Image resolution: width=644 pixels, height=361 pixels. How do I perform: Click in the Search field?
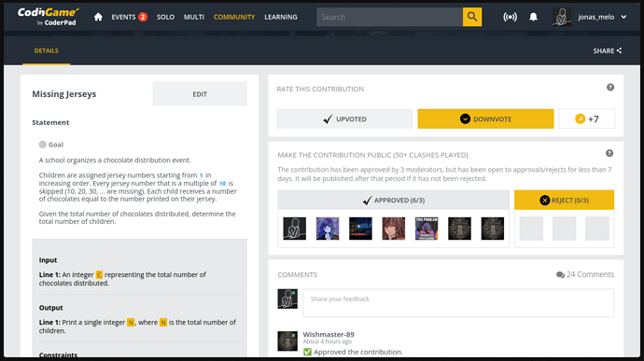pos(389,17)
